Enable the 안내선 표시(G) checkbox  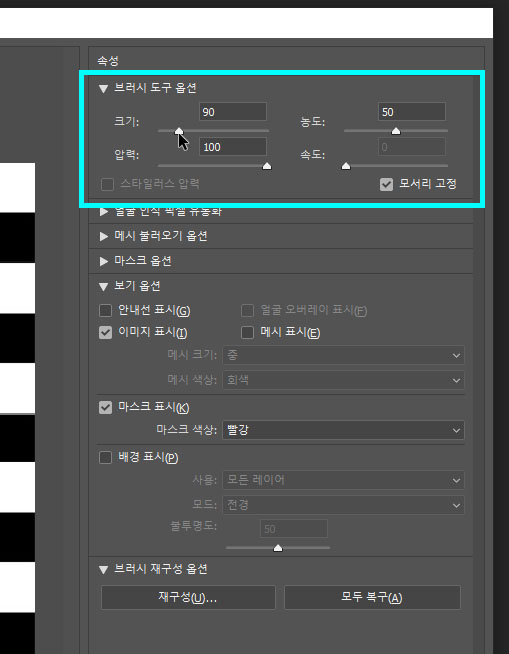point(106,310)
